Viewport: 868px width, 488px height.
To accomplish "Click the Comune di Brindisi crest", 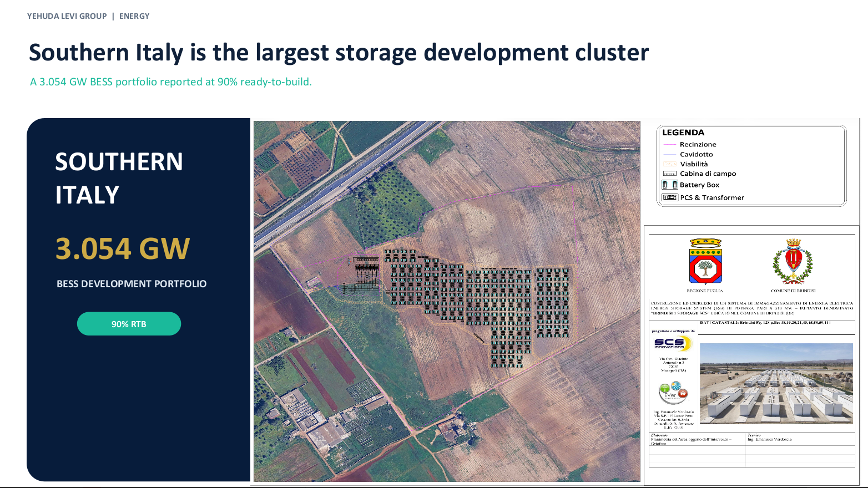I will (793, 262).
